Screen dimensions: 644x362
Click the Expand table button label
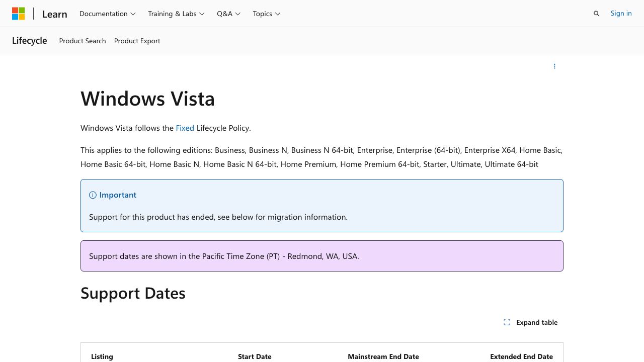coord(537,322)
